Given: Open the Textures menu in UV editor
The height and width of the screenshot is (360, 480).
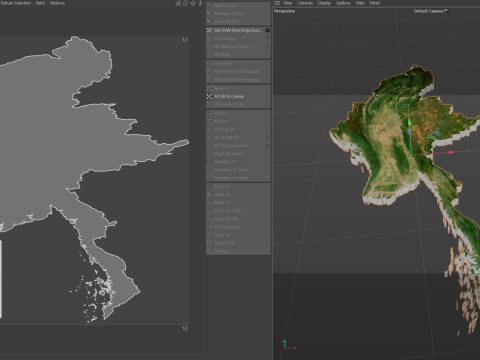Looking at the screenshot, I should click(x=57, y=3).
